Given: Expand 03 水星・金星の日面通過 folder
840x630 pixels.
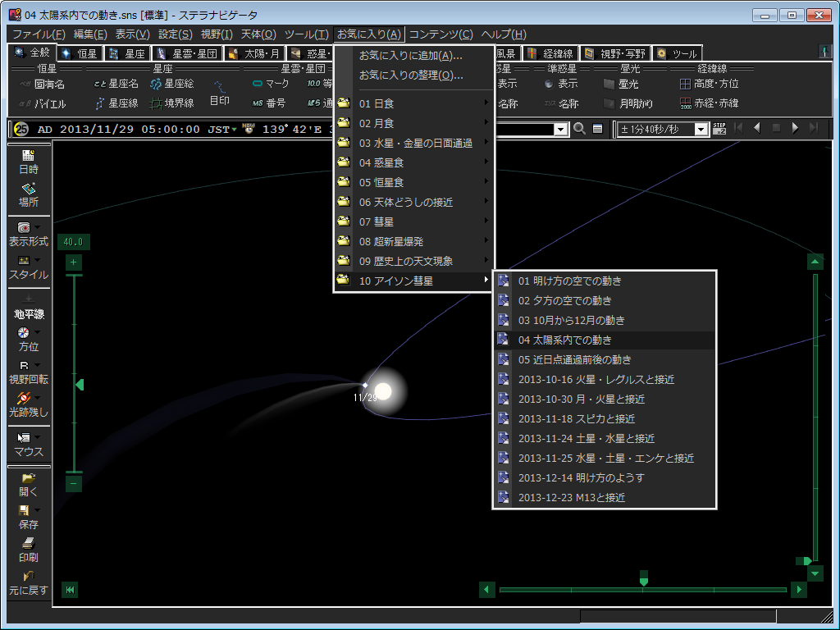Looking at the screenshot, I should (x=413, y=143).
